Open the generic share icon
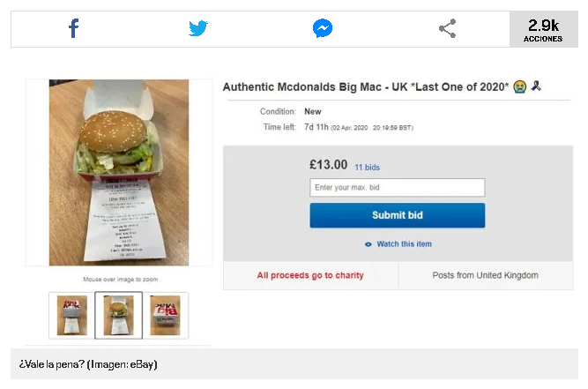Screen dimensions: 588x389 447,28
